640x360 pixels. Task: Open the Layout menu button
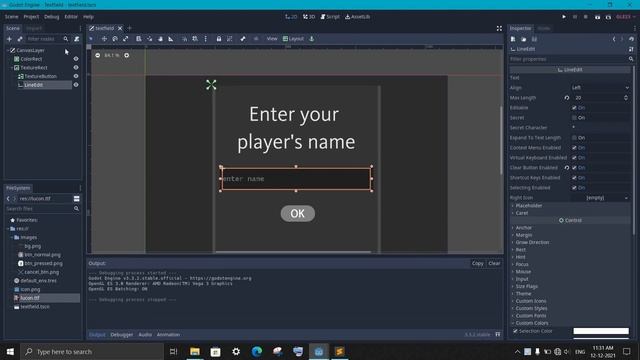[293, 39]
